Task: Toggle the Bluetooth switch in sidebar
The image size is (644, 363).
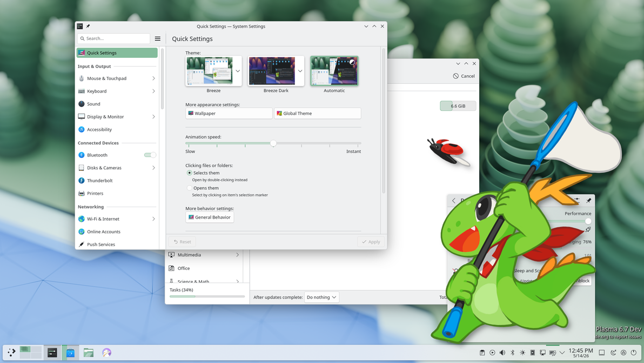Action: tap(150, 155)
